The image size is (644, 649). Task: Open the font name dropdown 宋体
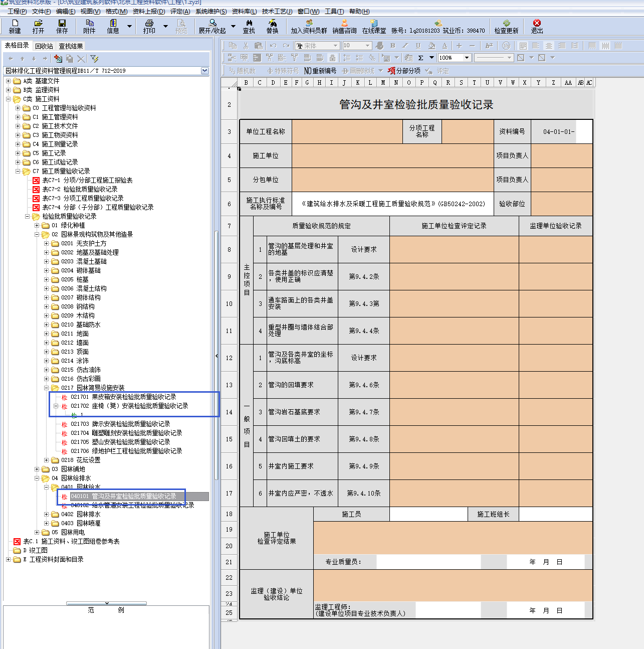tap(335, 46)
